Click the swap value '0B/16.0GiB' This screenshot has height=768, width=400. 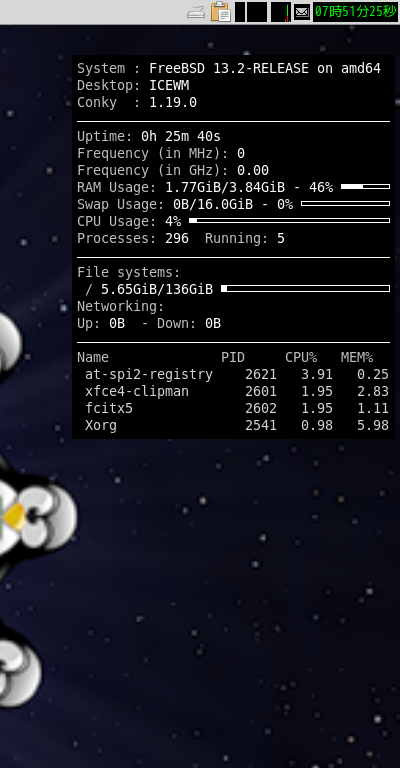pos(213,204)
